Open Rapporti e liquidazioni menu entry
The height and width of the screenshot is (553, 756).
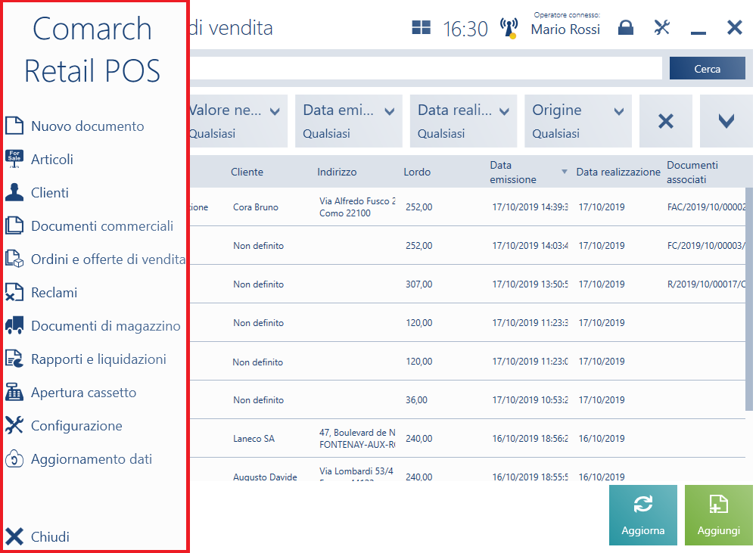(98, 359)
